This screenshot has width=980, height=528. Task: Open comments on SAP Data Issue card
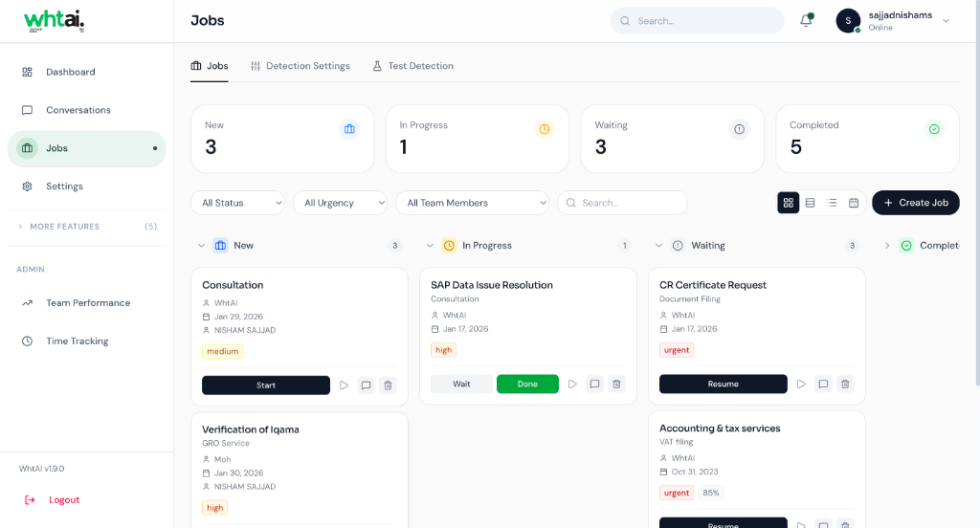tap(595, 385)
